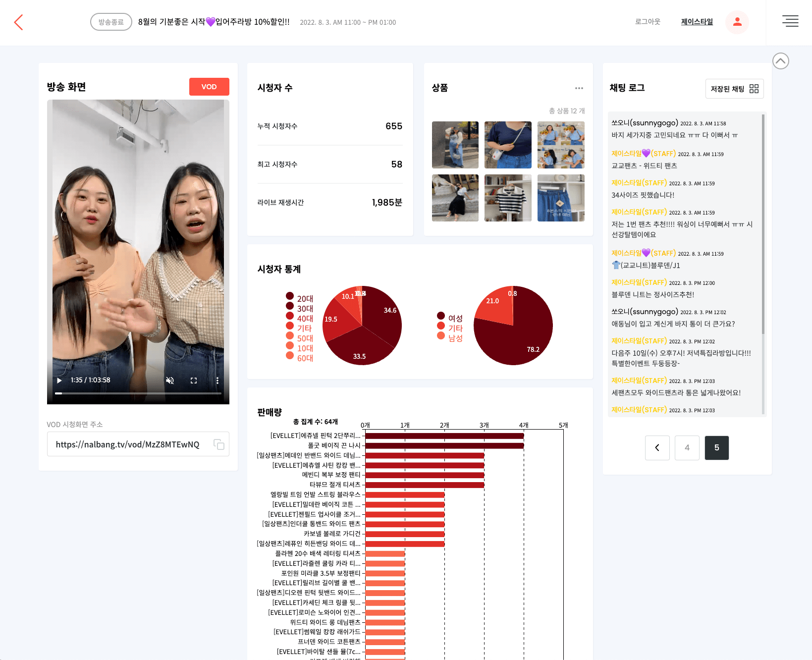Open the hamburger menu icon
The image size is (812, 660).
790,21
